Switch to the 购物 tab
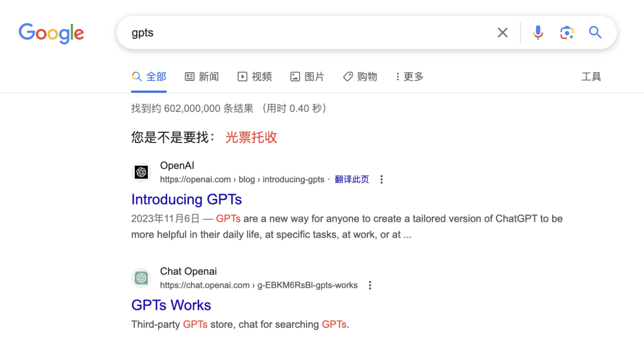 click(x=360, y=77)
